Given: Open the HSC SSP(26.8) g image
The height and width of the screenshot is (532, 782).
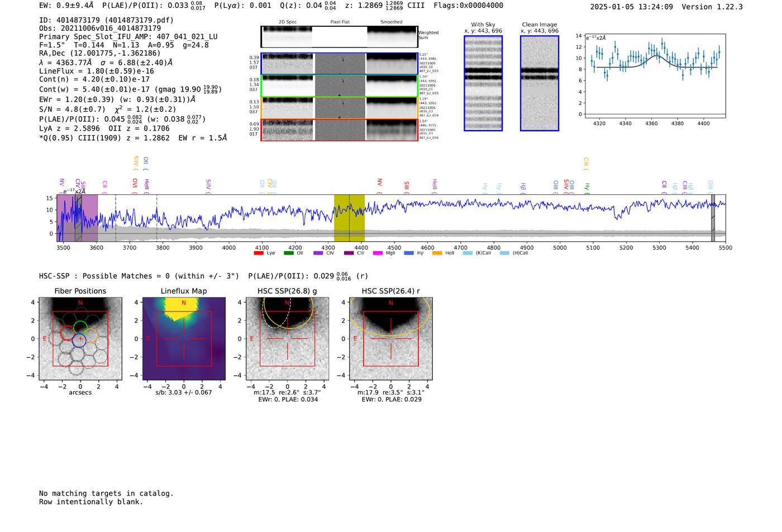Looking at the screenshot, I should tap(287, 339).
